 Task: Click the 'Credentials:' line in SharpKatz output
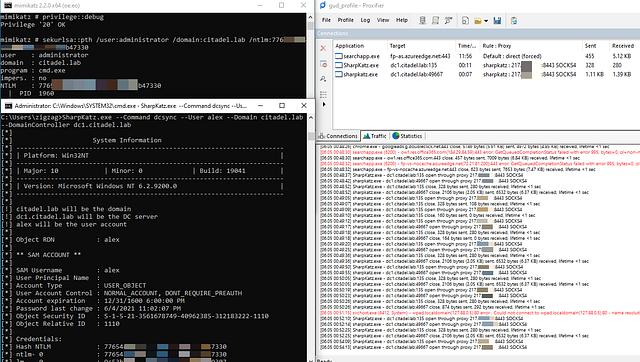pyautogui.click(x=39, y=339)
